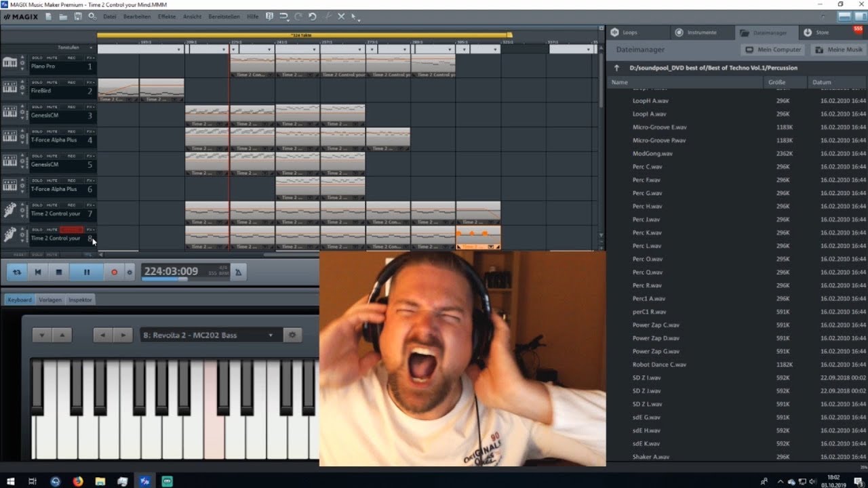Toggle the loop playback button

point(17,272)
